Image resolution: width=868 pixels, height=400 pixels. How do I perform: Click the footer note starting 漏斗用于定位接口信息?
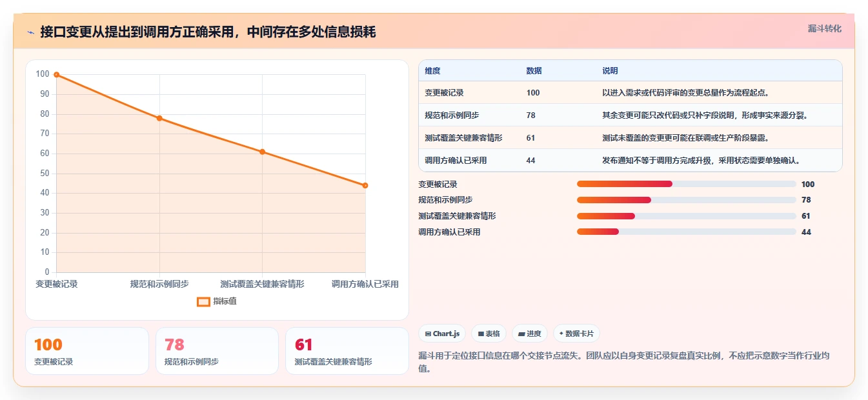pos(623,362)
